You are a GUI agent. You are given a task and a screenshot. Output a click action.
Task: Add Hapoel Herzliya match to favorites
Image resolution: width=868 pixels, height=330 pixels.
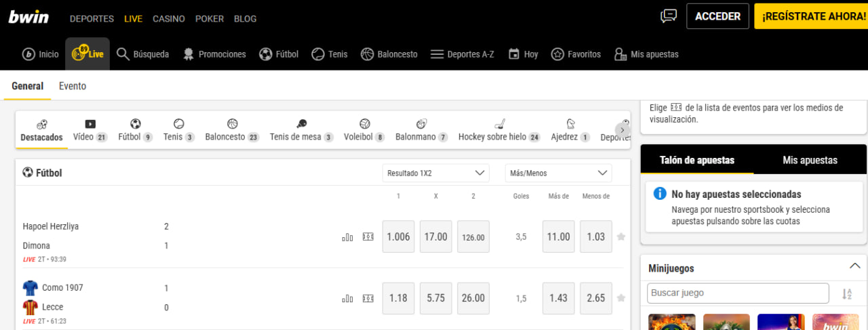click(x=621, y=237)
